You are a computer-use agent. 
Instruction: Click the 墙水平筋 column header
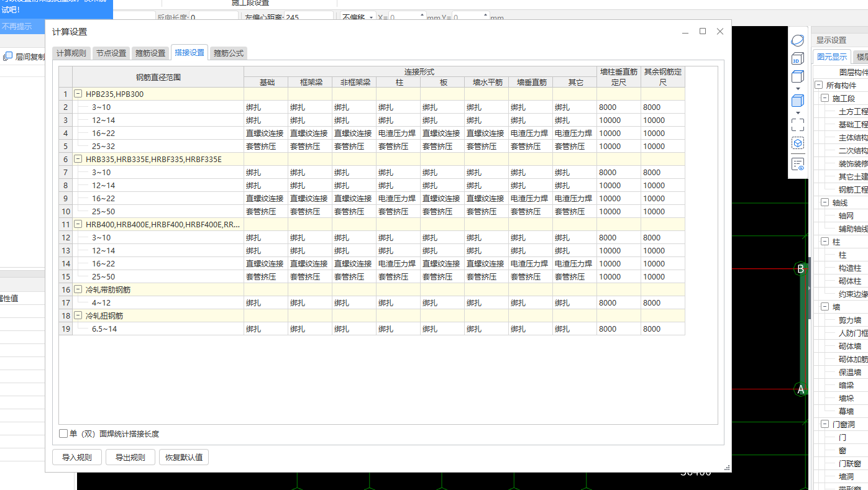coord(486,82)
